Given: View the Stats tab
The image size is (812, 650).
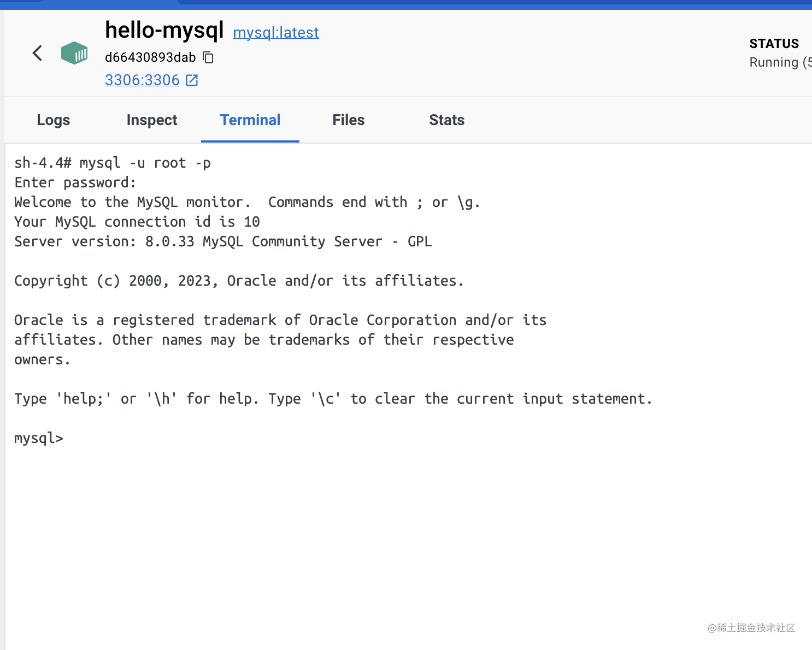Looking at the screenshot, I should point(447,120).
